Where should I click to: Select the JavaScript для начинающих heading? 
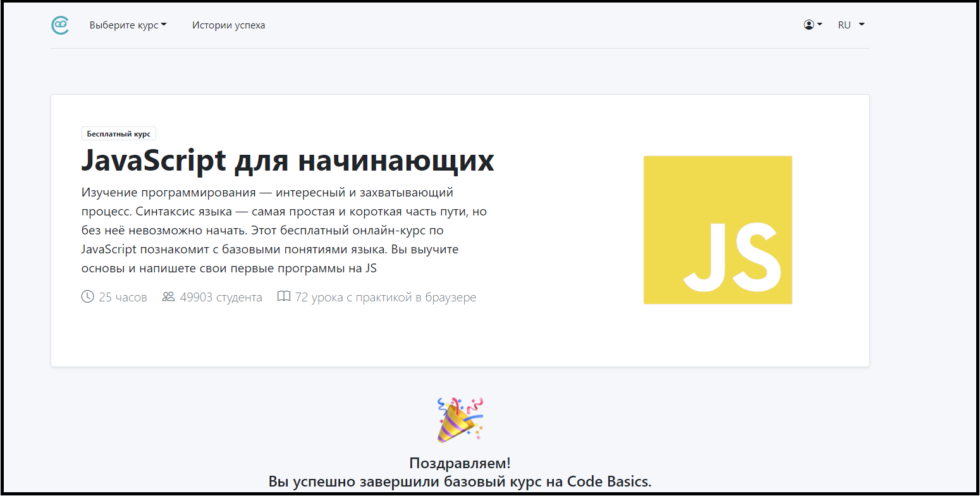(288, 160)
